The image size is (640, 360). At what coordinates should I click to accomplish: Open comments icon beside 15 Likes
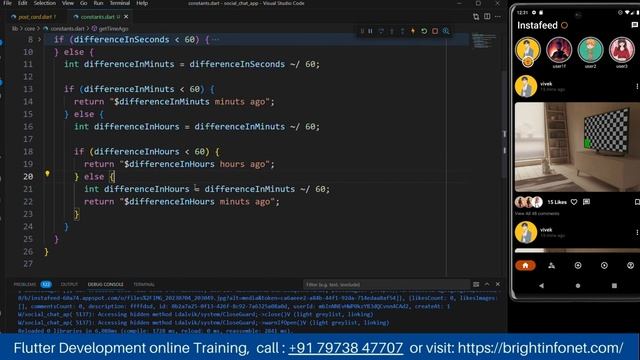(587, 202)
